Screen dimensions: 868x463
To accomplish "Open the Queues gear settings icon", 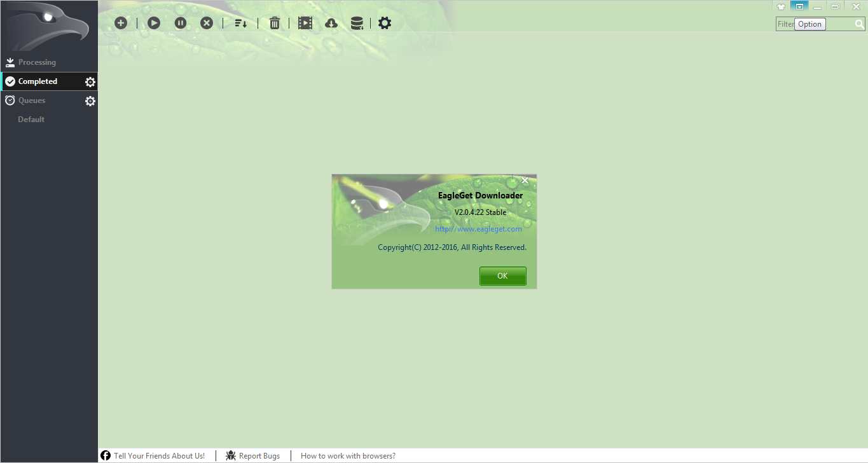I will coord(90,100).
